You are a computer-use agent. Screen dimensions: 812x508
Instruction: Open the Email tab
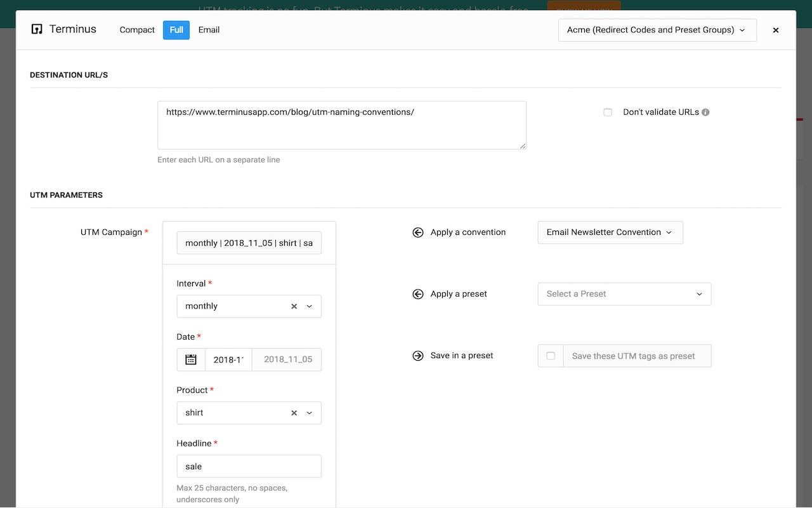[209, 30]
